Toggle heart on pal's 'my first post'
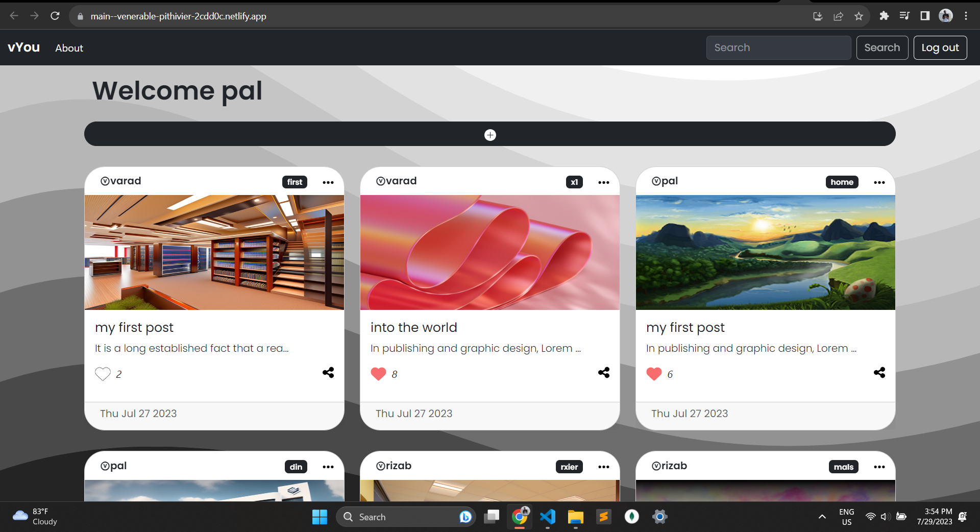 point(654,374)
